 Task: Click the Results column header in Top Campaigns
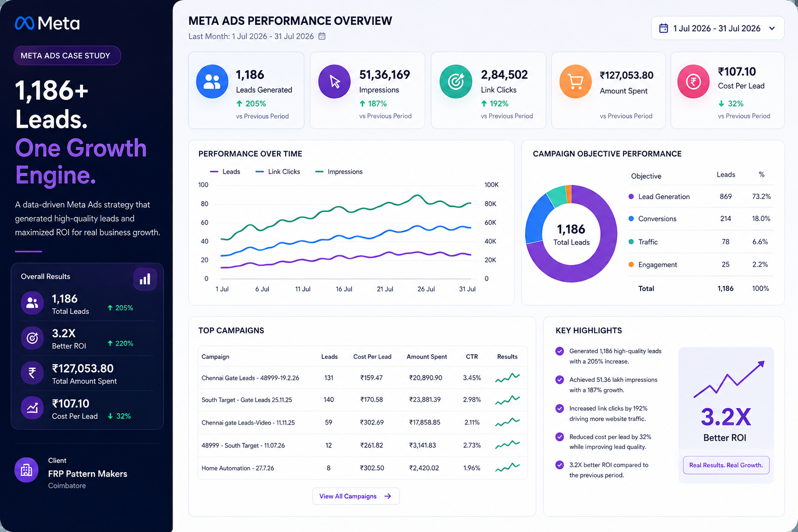508,356
